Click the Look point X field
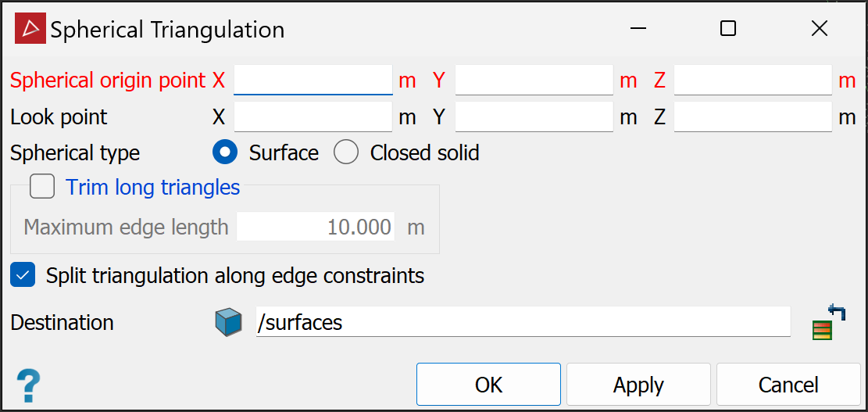 coord(313,116)
